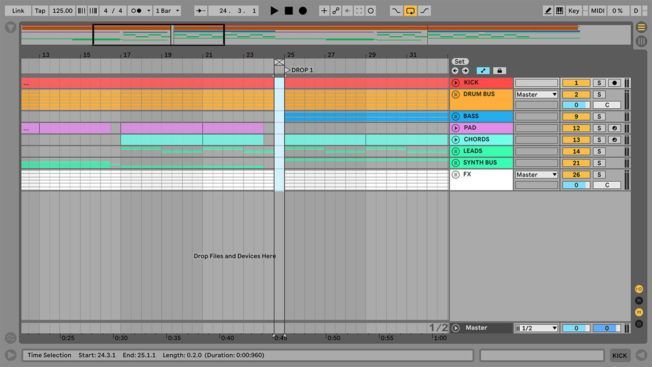Stop playback with the Stop button
The height and width of the screenshot is (367, 652).
point(289,11)
